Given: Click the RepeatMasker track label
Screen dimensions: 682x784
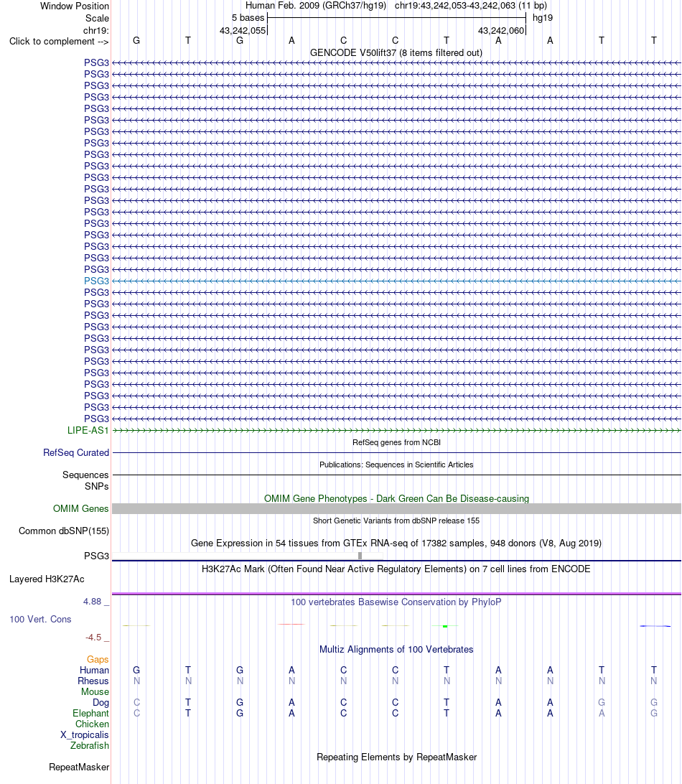Looking at the screenshot, I should coord(79,767).
